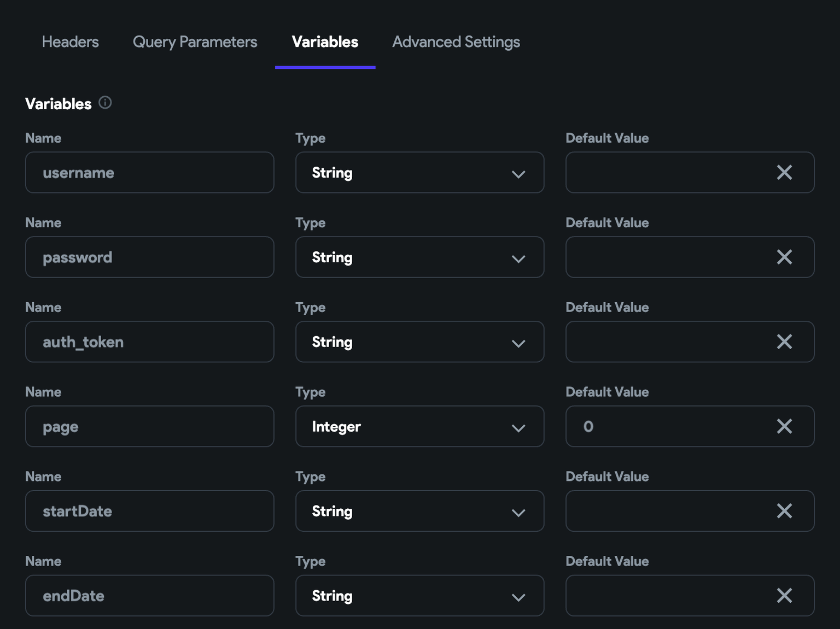Screen dimensions: 840x629
Task: Click the page default value field
Action: [668, 427]
